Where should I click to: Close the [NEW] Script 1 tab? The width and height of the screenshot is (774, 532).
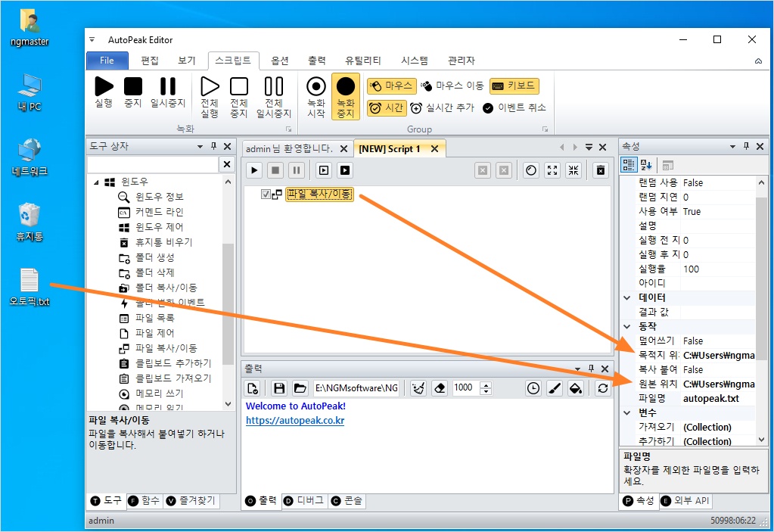click(434, 148)
